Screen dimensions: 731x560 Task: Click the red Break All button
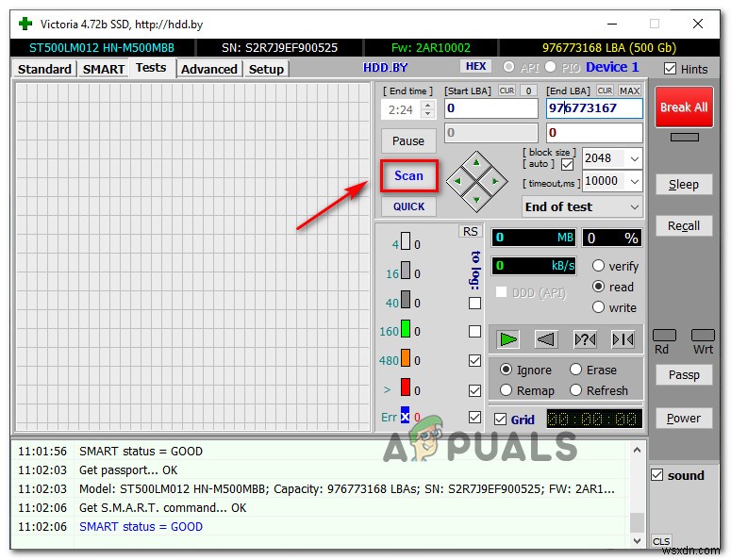[684, 107]
